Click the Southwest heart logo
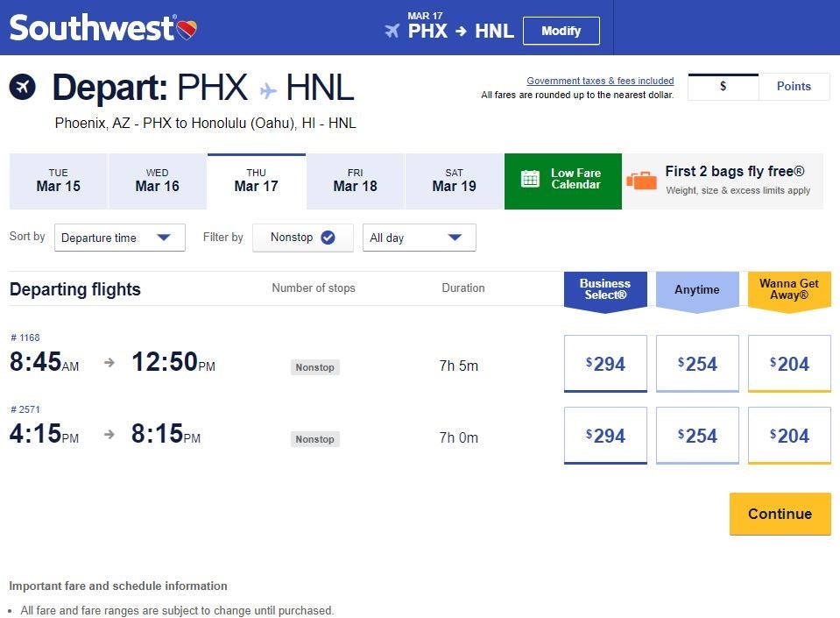This screenshot has width=840, height=618. pyautogui.click(x=187, y=30)
